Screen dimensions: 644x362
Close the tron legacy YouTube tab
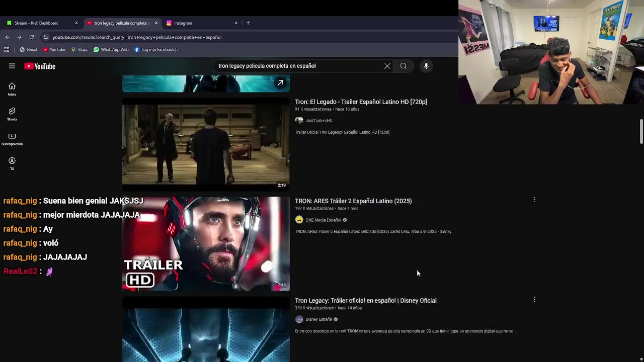pos(156,23)
